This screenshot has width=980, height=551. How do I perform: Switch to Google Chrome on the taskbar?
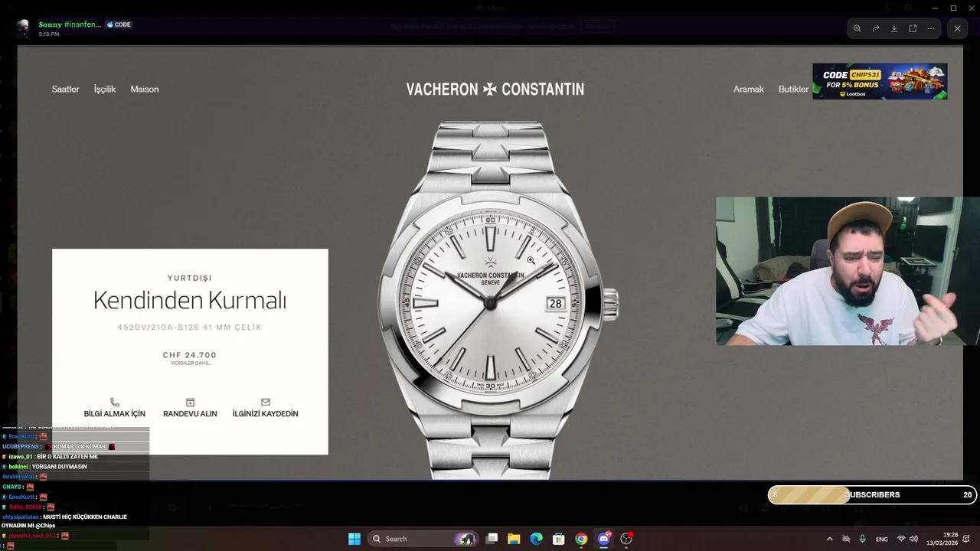581,539
